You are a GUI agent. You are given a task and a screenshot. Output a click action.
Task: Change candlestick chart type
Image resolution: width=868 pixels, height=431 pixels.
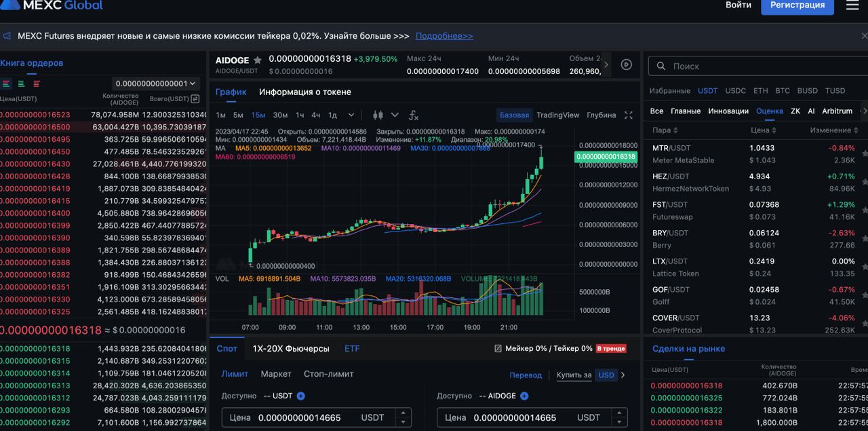[378, 115]
